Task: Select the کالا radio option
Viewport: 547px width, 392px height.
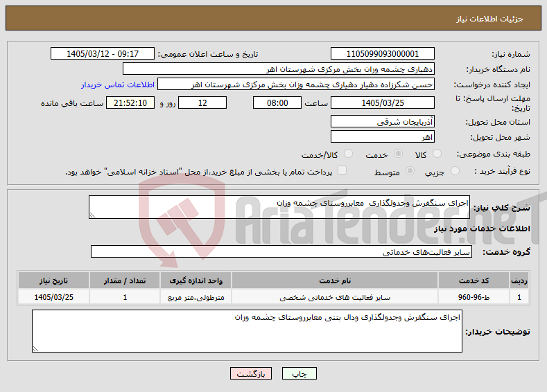Action: pos(437,154)
